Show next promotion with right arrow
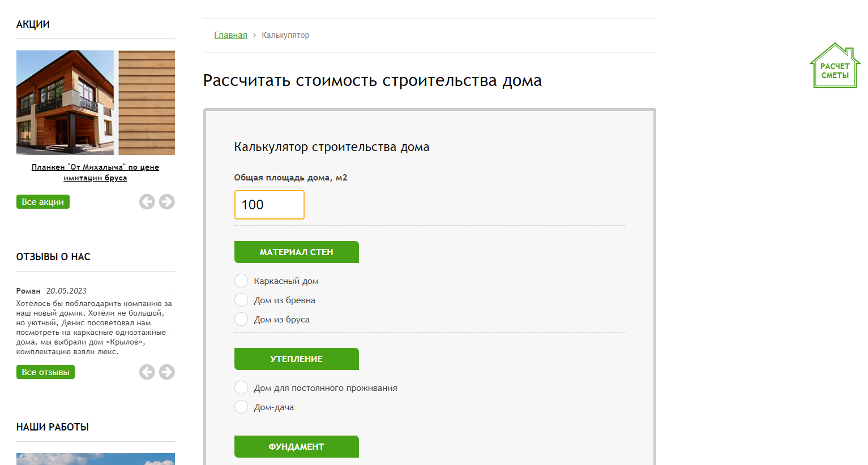Viewport: 868px width, 465px height. point(167,202)
